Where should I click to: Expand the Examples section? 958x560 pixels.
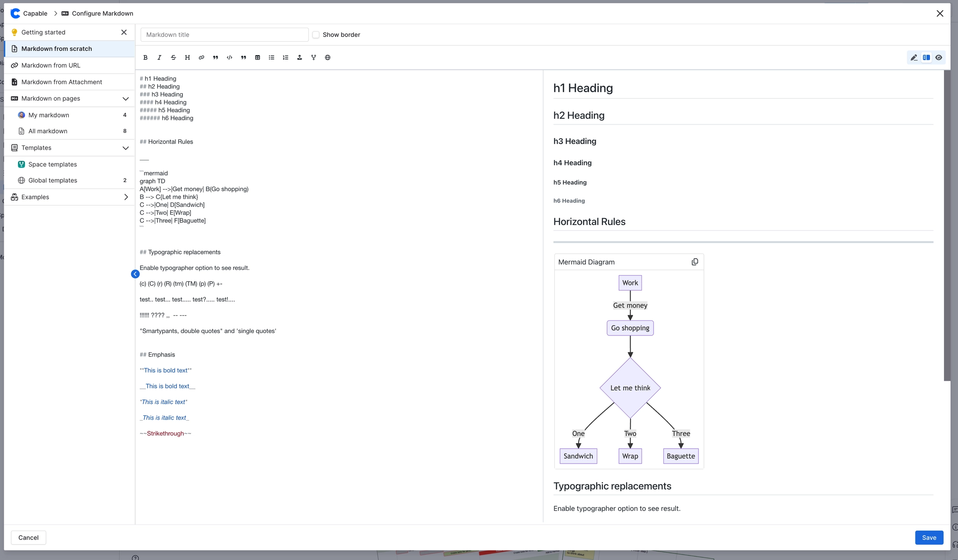coord(125,196)
